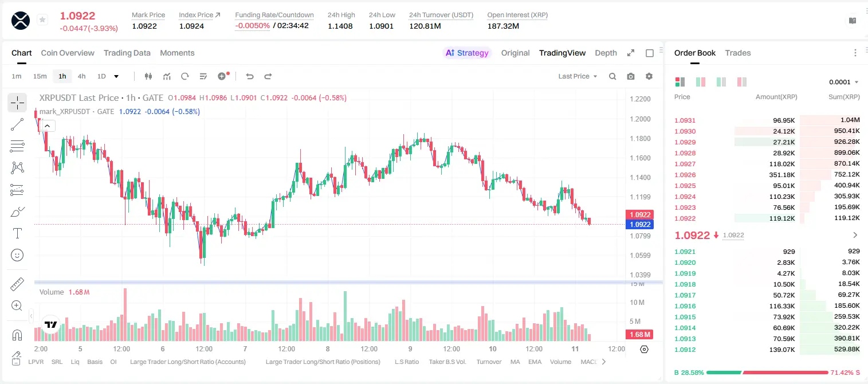This screenshot has width=868, height=384.
Task: Open the emoji sticker tool
Action: (x=17, y=255)
